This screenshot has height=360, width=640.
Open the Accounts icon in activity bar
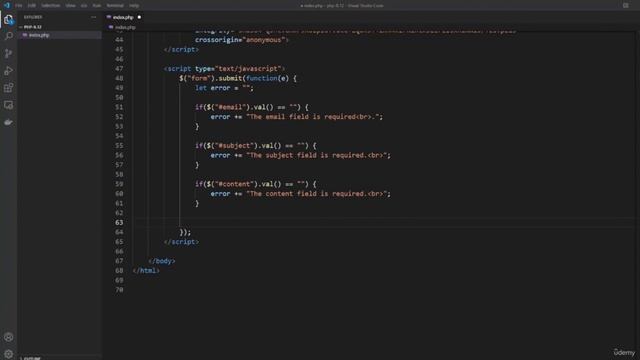coord(8,337)
